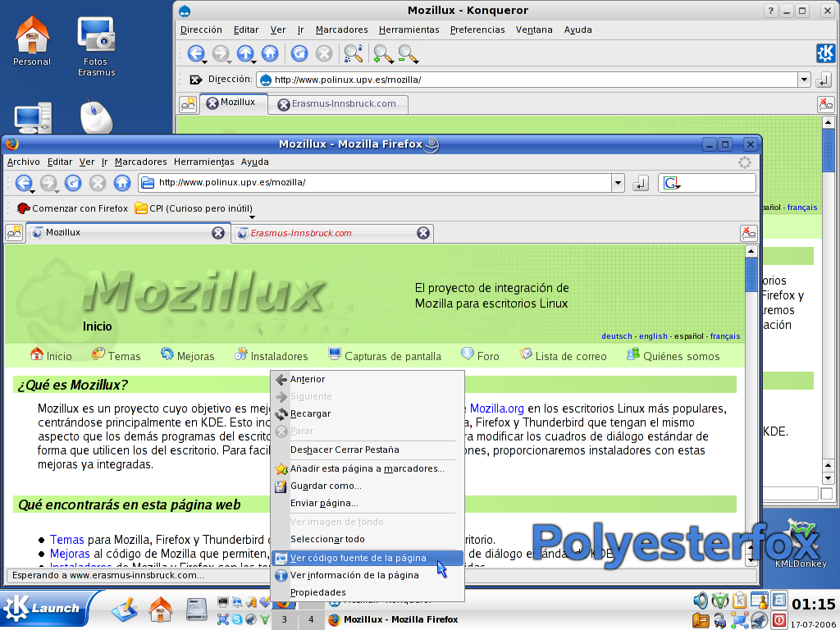Screen dimensions: 840x630
Task: Click 'Mozillux - Mozilla Firefox' taskbar entry
Action: [395, 620]
